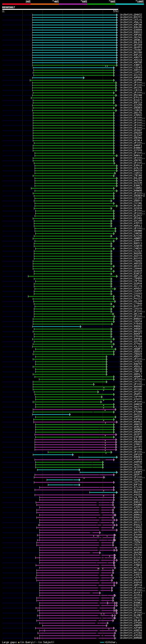Click the =100char. scale legend
The image size is (146, 644).
pyautogui.click(x=109, y=642)
